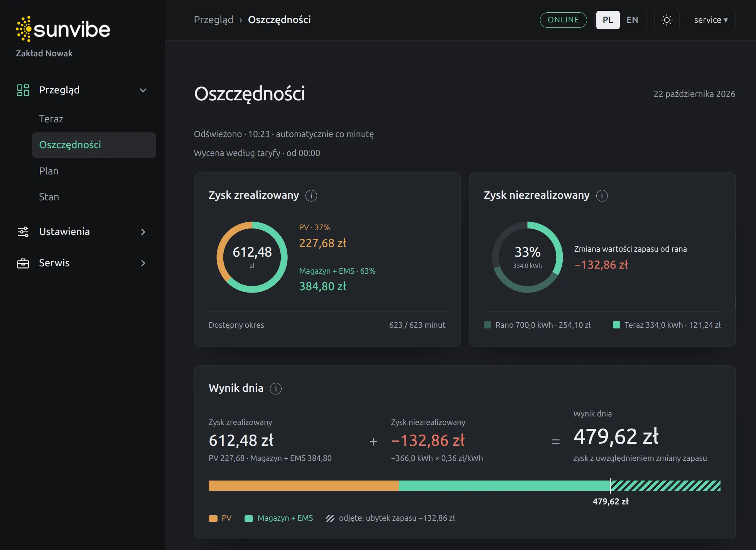Click the Serwis menu label
Screen dimensions: 756x550
[x=54, y=263]
